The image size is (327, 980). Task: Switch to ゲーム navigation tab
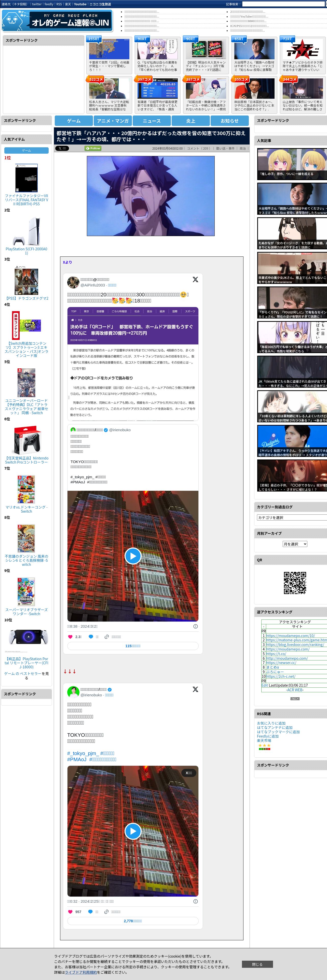click(74, 121)
